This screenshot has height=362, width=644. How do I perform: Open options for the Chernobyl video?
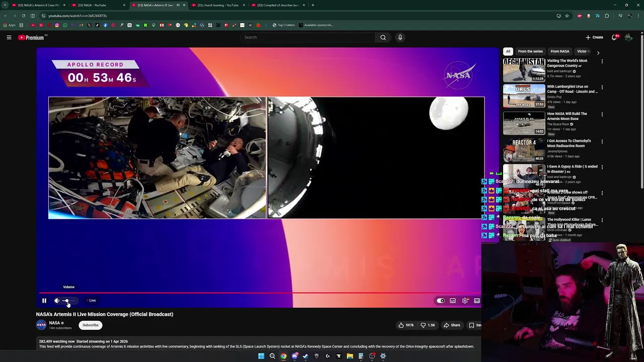coord(602,142)
